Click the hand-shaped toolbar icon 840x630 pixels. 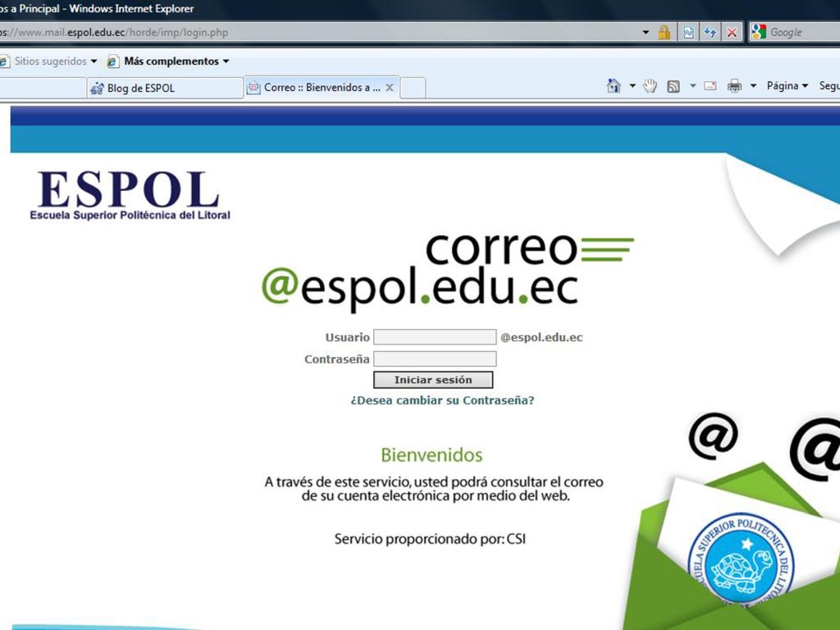coord(650,85)
